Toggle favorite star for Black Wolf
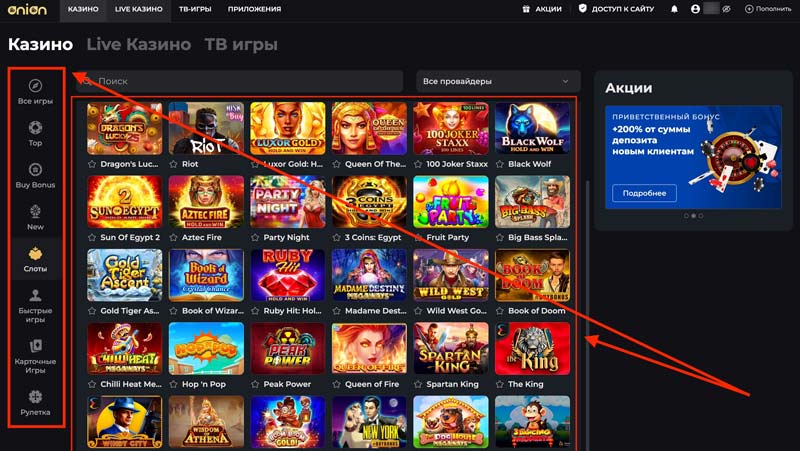 (499, 164)
